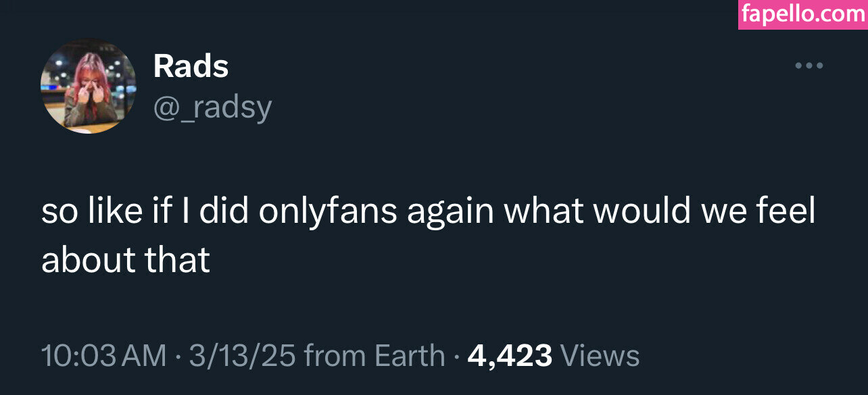Click the 3/13/25 post date
This screenshot has height=395, width=868.
point(242,356)
